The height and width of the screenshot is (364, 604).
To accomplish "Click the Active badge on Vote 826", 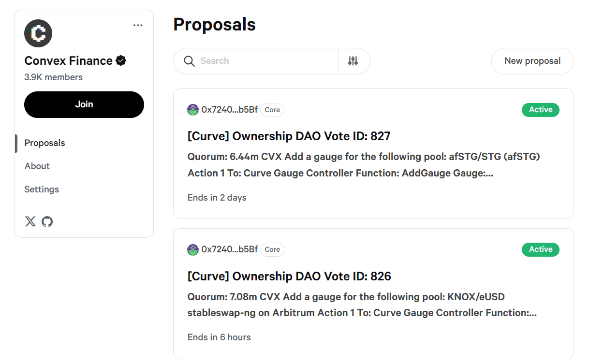I will [540, 249].
